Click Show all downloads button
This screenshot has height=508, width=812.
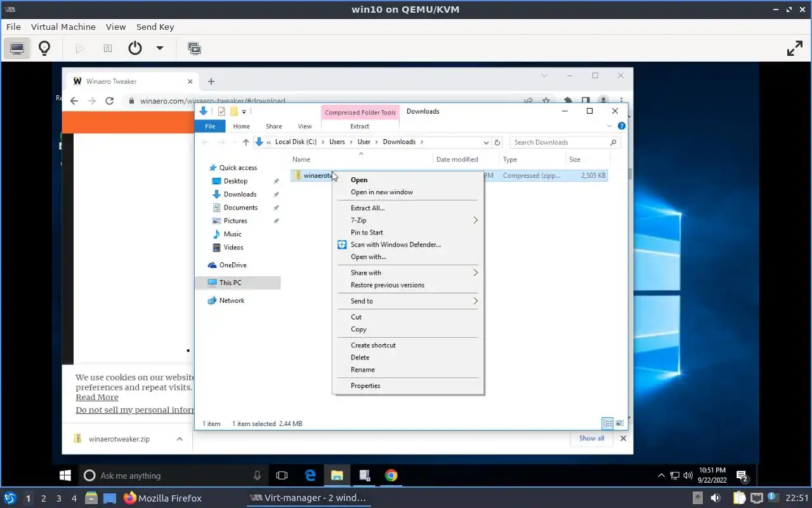click(592, 438)
